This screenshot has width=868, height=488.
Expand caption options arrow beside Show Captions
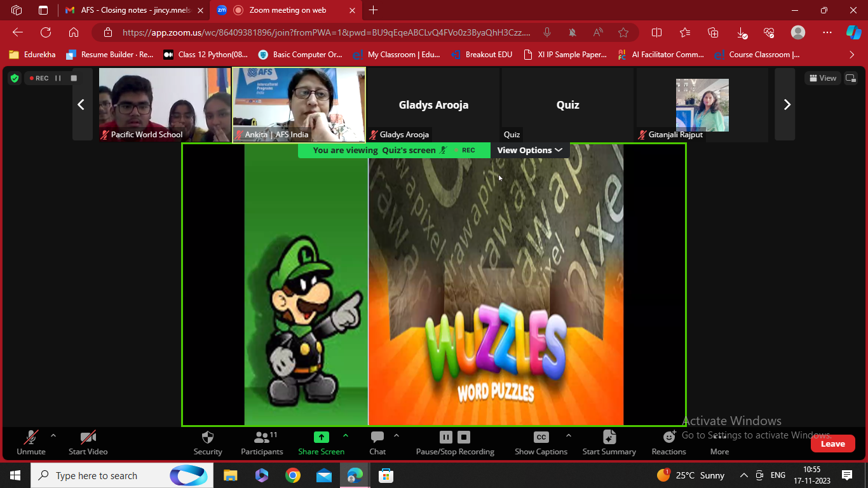568,436
